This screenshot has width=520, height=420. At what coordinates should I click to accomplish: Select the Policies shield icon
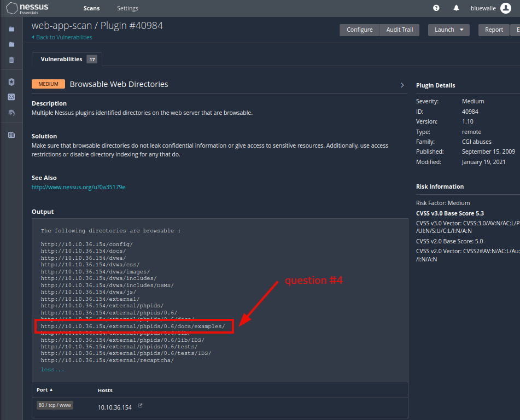click(x=11, y=82)
